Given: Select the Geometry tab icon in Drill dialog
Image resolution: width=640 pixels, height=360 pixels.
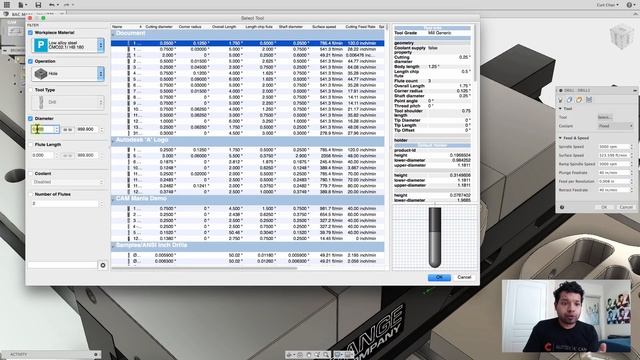Looking at the screenshot, I should click(x=569, y=100).
